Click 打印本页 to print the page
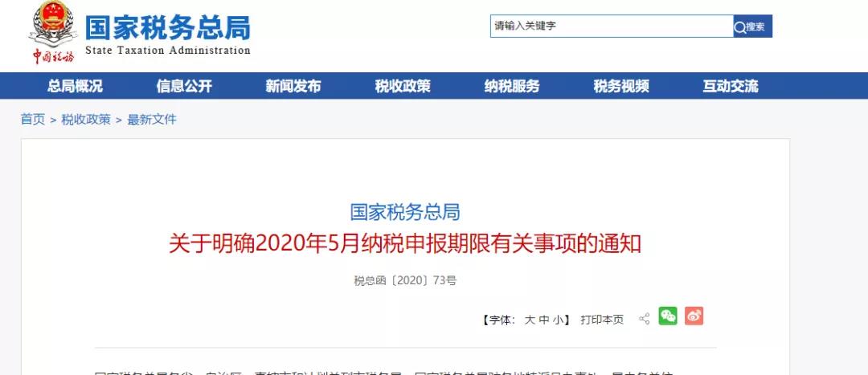The image size is (868, 375). click(x=602, y=320)
